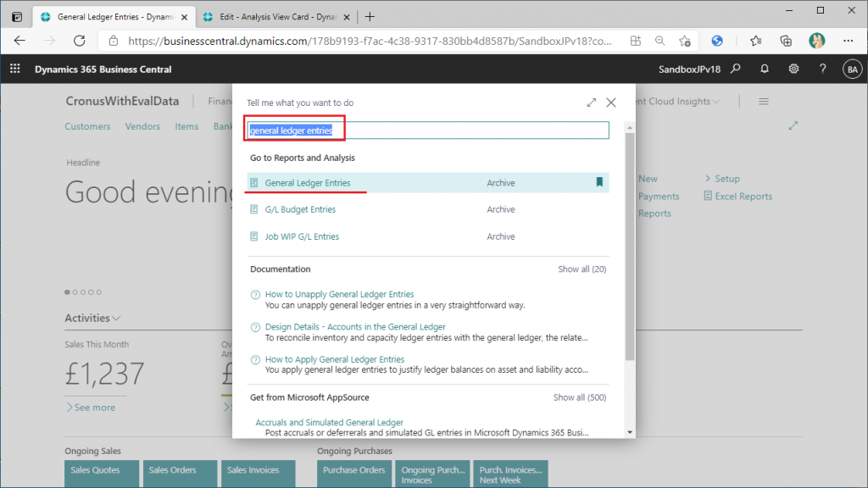Open browser favorites list icon
This screenshot has width=868, height=488.
click(755, 41)
